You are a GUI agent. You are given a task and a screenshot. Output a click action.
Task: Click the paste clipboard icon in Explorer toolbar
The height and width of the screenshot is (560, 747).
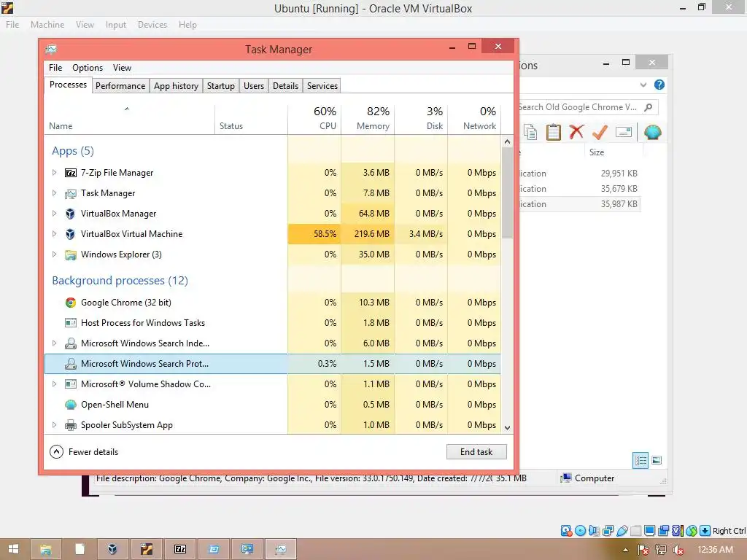click(x=553, y=133)
